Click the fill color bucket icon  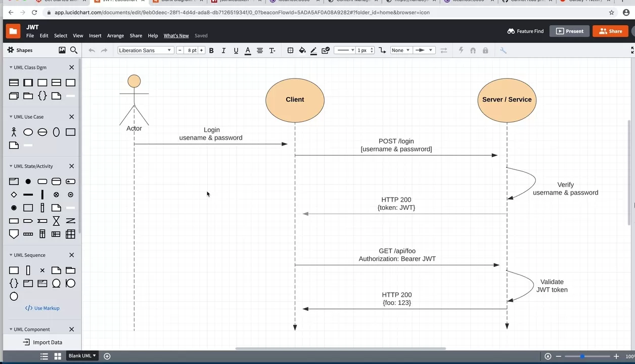click(302, 50)
